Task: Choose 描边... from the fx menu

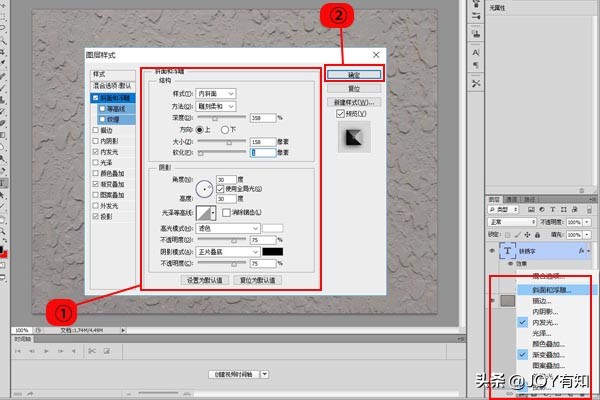Action: click(x=542, y=301)
